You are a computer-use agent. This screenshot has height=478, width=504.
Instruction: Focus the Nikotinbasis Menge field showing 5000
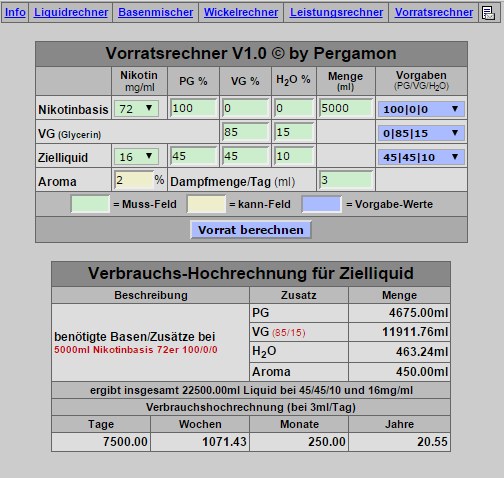(x=346, y=108)
